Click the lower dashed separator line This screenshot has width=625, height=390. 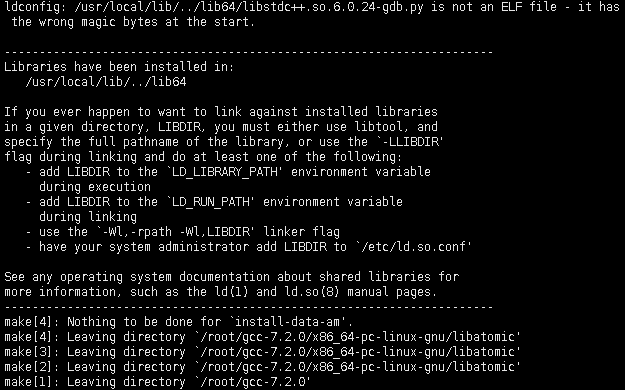[249, 307]
